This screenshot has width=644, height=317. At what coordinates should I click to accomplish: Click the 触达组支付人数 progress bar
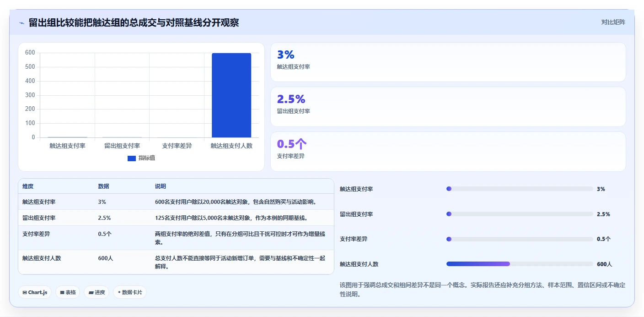click(520, 264)
